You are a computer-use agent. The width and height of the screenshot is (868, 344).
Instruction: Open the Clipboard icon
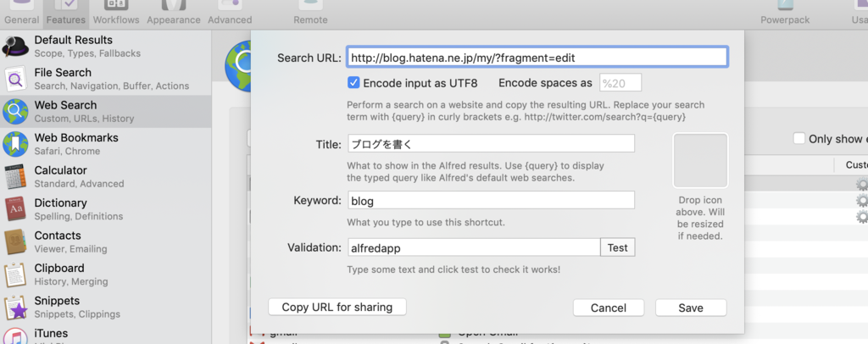[15, 275]
